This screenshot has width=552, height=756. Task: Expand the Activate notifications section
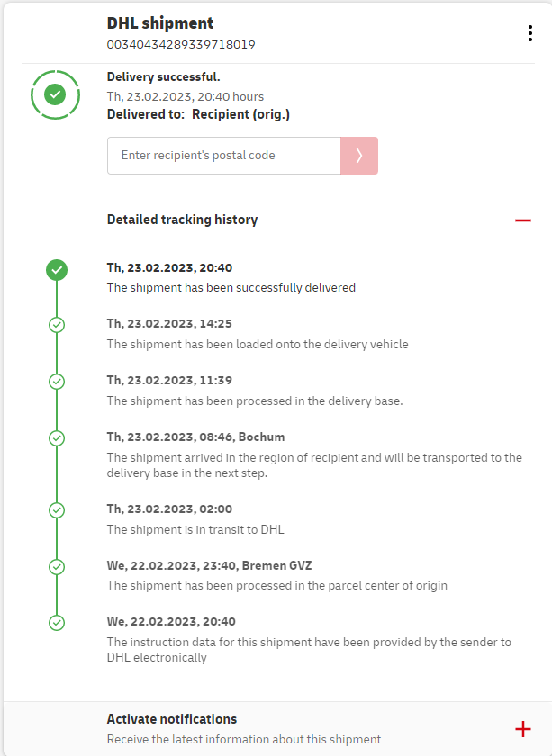point(522,729)
